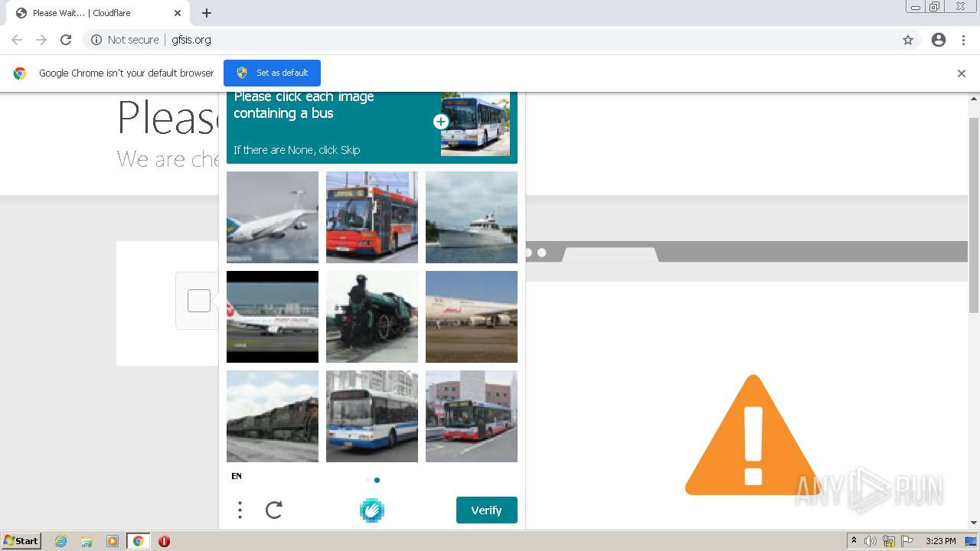This screenshot has width=980, height=551.
Task: Click the orange warning triangle graphic
Action: coord(753,435)
